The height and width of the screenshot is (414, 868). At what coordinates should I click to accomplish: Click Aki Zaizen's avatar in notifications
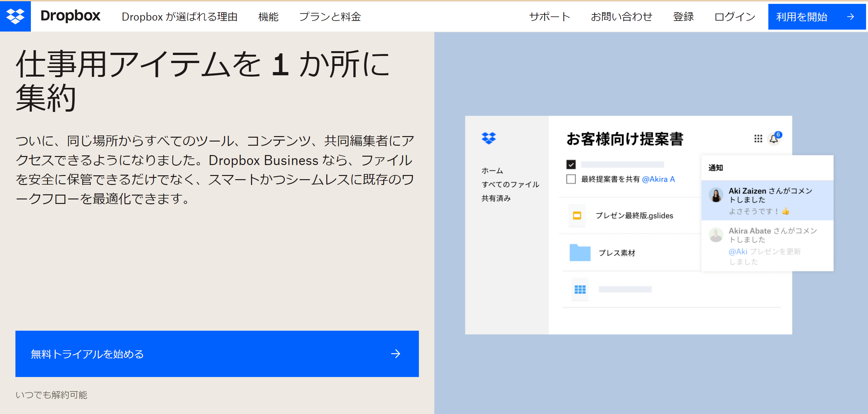pos(716,195)
